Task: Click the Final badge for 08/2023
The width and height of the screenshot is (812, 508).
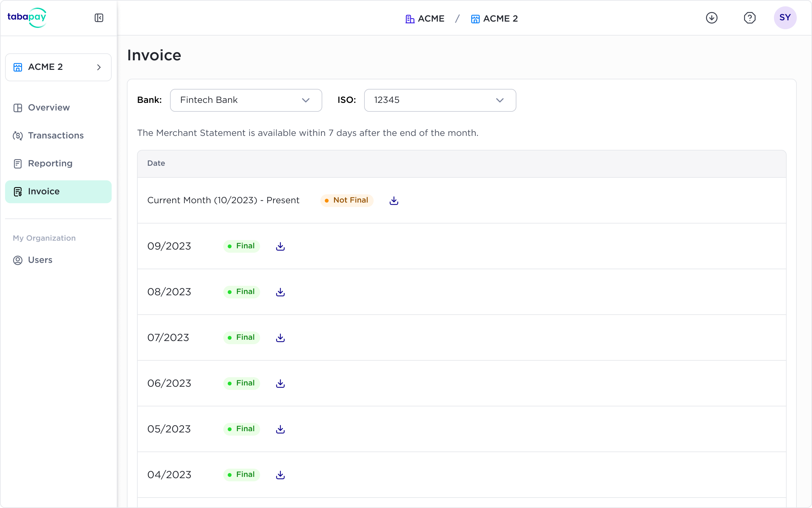Action: point(242,292)
